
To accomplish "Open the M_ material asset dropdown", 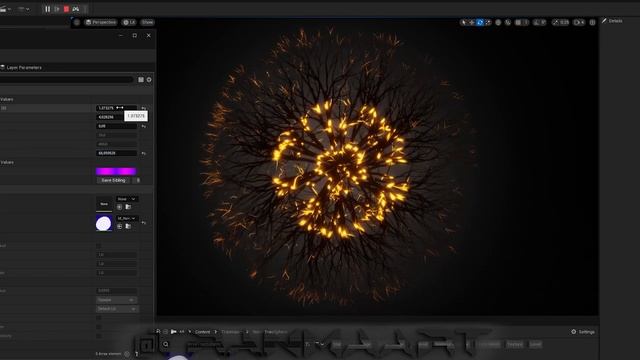I will [127, 218].
